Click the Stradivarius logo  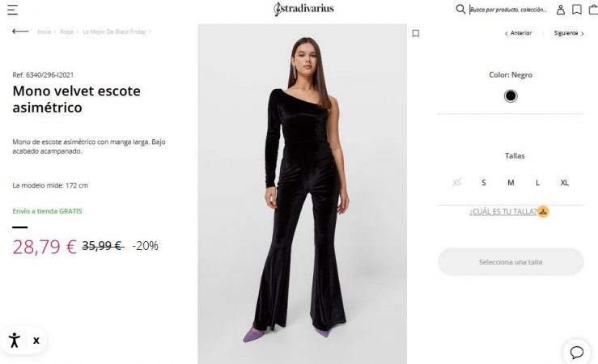coord(303,9)
